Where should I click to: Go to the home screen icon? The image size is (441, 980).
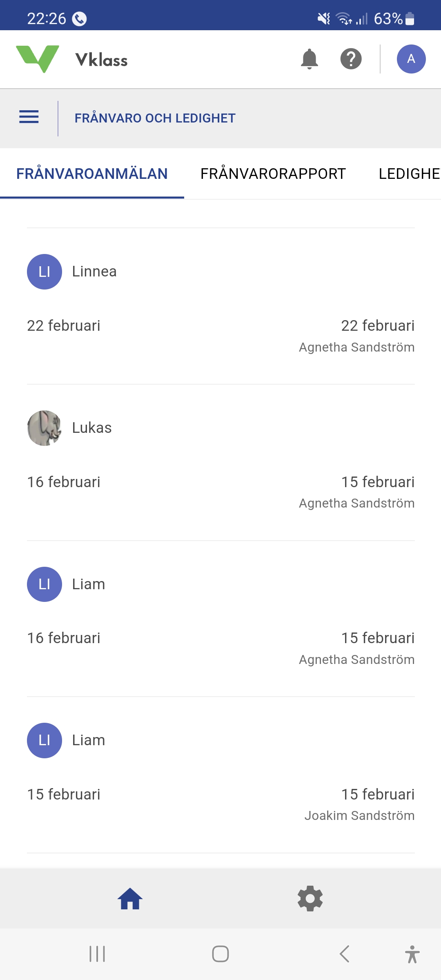[x=130, y=899]
